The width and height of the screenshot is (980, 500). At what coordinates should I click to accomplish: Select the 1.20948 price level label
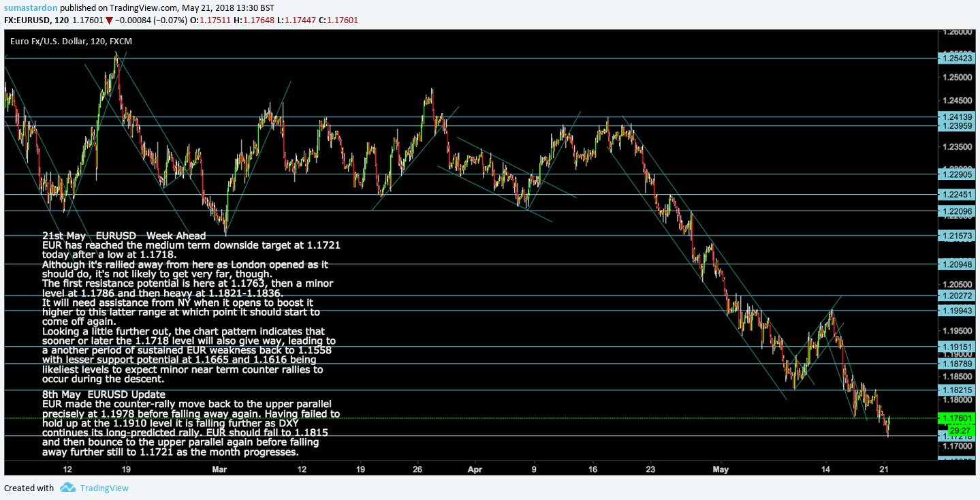tap(957, 264)
